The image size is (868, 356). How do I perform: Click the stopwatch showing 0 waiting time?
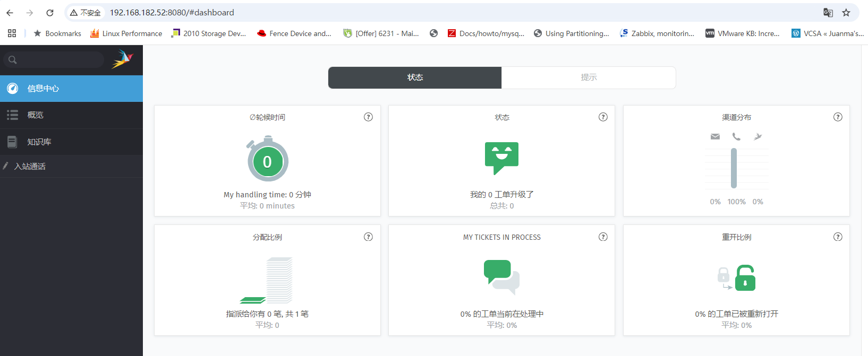pos(267,159)
